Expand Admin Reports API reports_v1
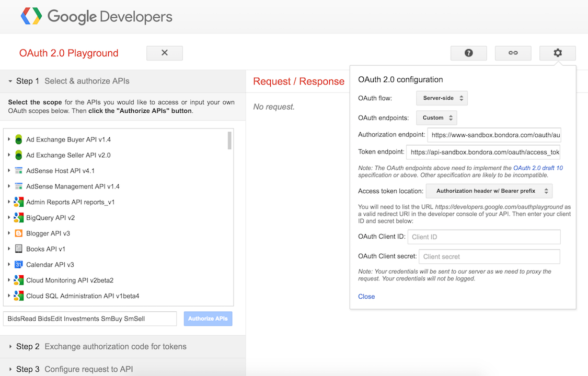This screenshot has width=588, height=376. (9, 202)
